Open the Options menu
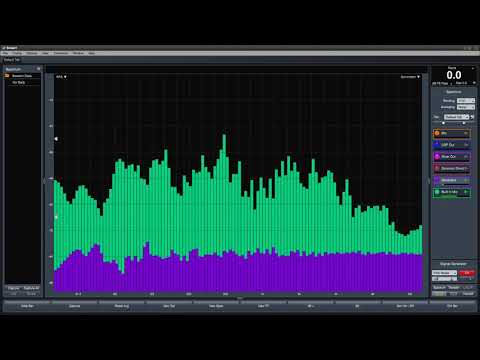The width and height of the screenshot is (480, 360). 32,53
